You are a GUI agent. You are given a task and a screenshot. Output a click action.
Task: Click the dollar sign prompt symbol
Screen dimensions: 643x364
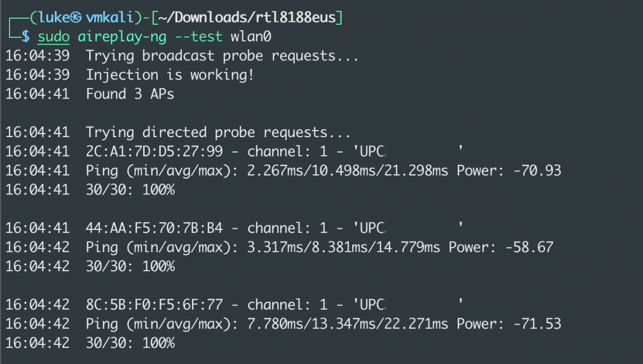25,37
